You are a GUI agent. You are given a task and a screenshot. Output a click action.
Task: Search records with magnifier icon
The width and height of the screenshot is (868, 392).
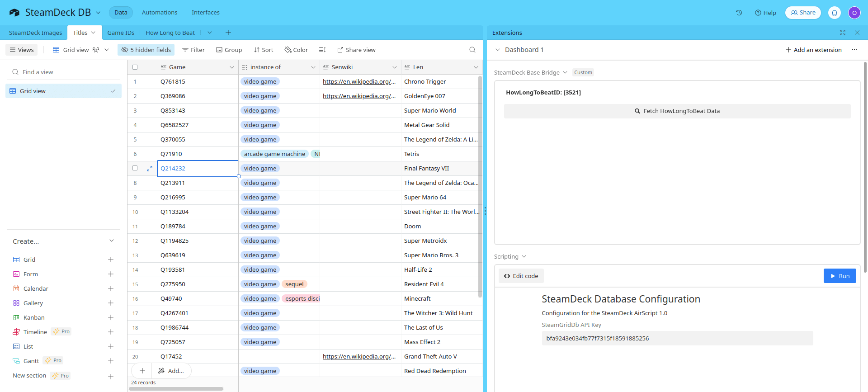(x=472, y=50)
